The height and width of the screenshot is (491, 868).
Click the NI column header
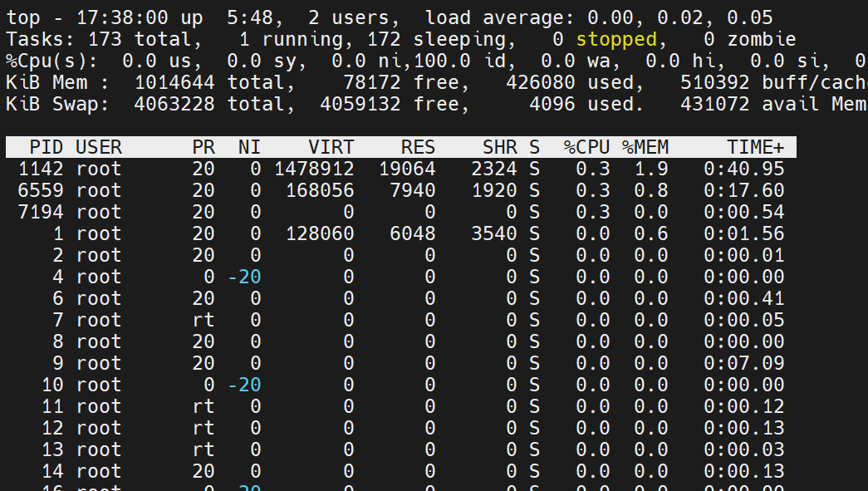(249, 148)
